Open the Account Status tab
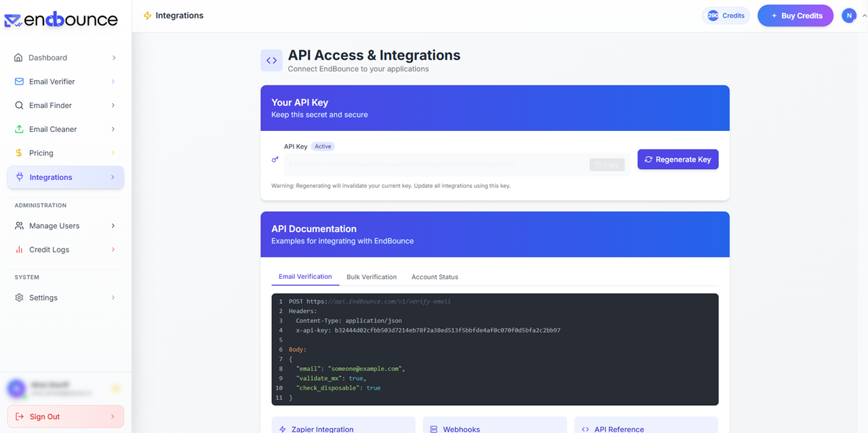Screen dimensions: 868x433 point(435,277)
